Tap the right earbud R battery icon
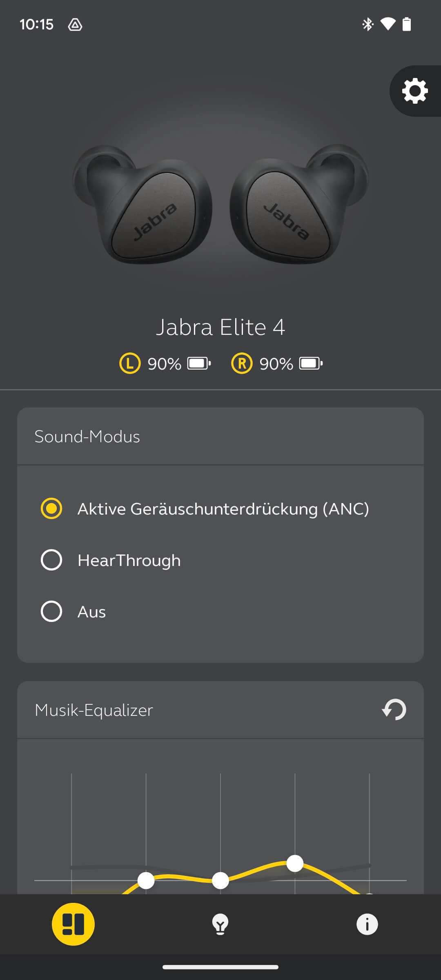 pos(311,363)
